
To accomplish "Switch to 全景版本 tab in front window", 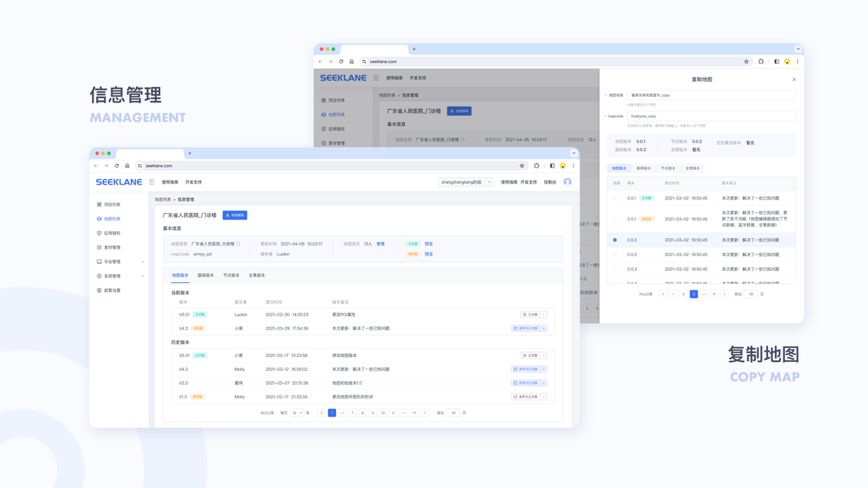I will click(256, 275).
